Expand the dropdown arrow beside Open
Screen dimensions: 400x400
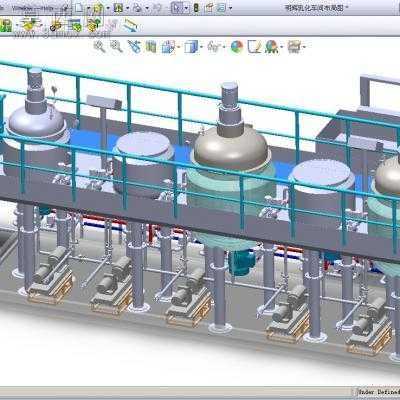pos(107,8)
